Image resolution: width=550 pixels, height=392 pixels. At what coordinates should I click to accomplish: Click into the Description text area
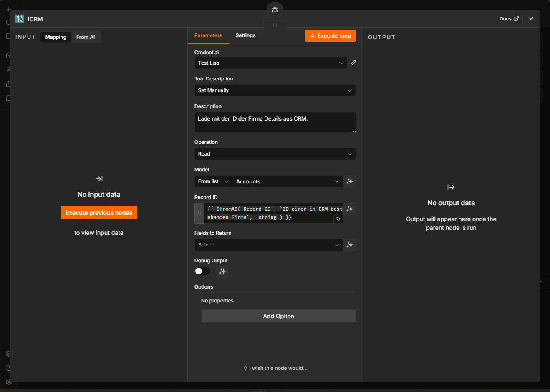coord(275,122)
